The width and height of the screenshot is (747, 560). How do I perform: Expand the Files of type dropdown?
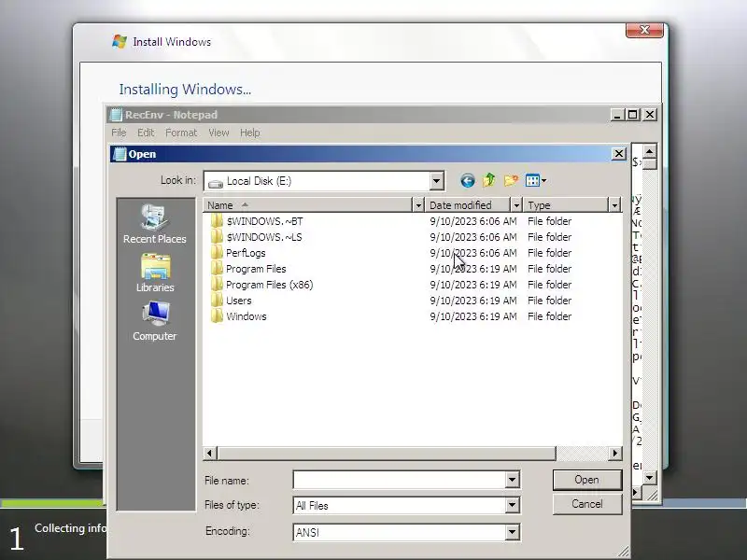pyautogui.click(x=512, y=505)
